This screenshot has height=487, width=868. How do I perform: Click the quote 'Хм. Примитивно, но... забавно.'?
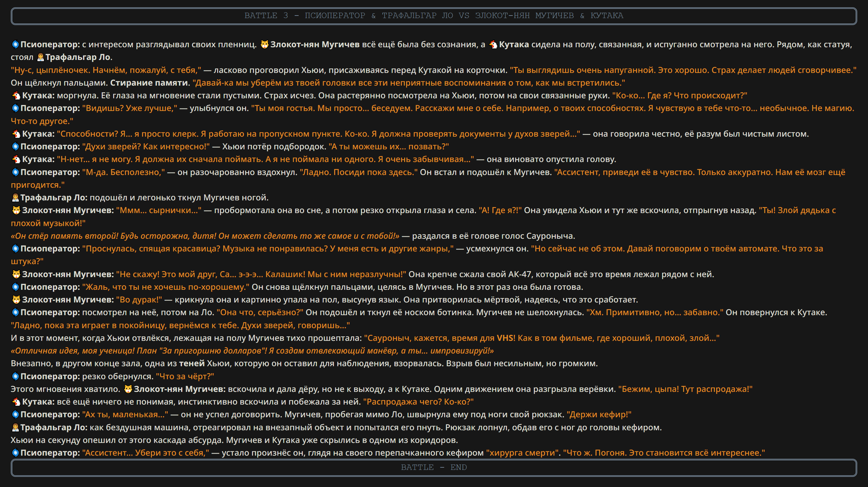pos(655,312)
